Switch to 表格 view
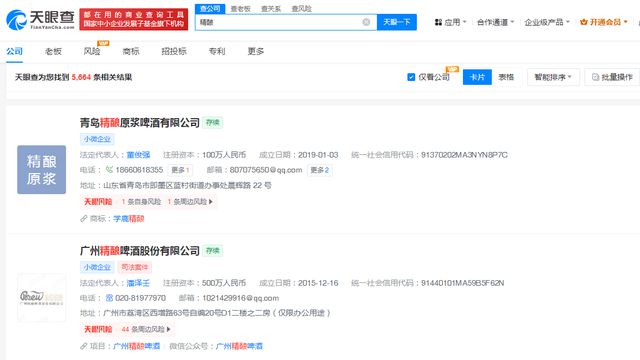Viewport: 640px width, 360px height. click(506, 77)
